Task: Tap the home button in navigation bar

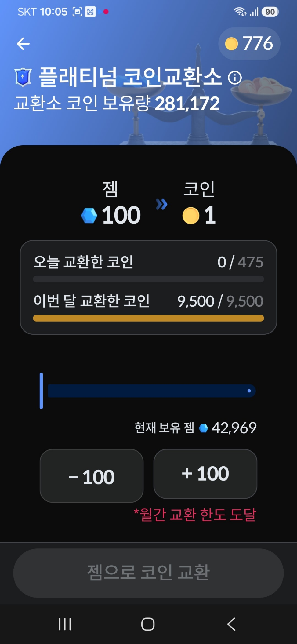Action: [x=148, y=624]
